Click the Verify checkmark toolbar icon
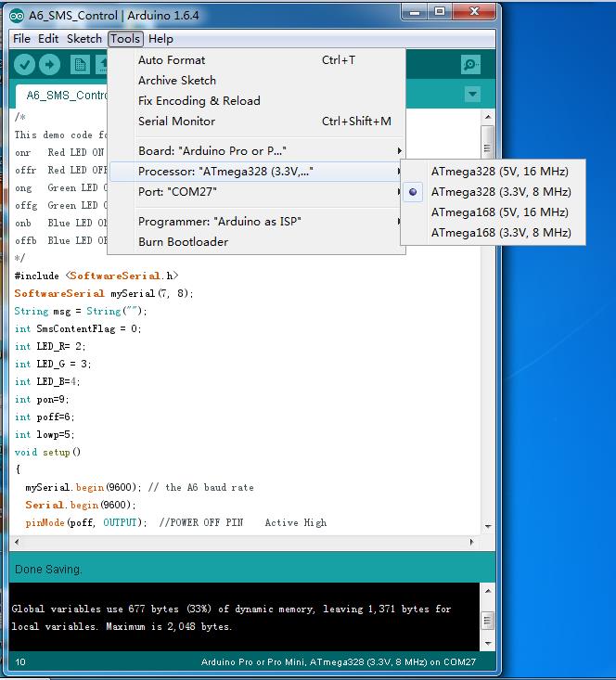 (24, 65)
